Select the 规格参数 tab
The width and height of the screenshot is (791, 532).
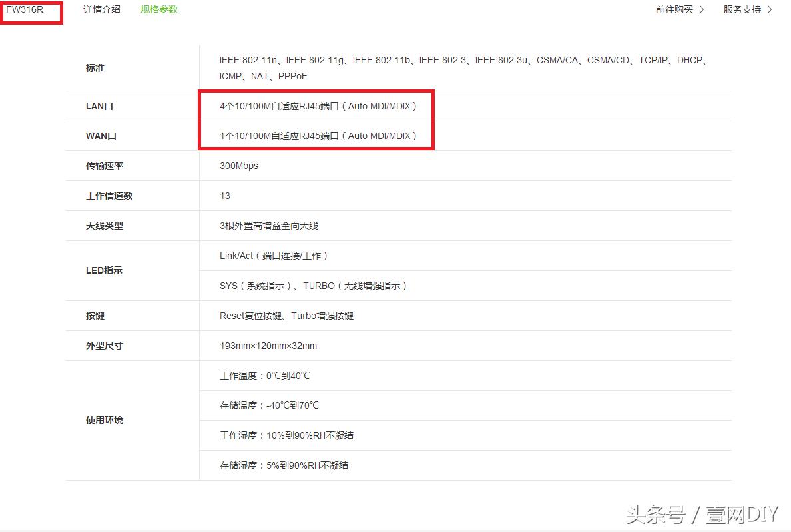pos(158,10)
